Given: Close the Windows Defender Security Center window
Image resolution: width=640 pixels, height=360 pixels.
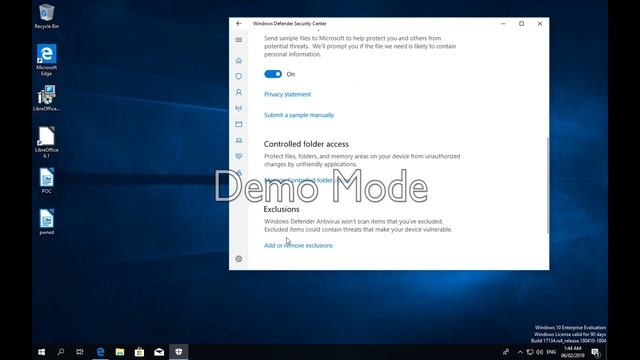Looking at the screenshot, I should [540, 24].
